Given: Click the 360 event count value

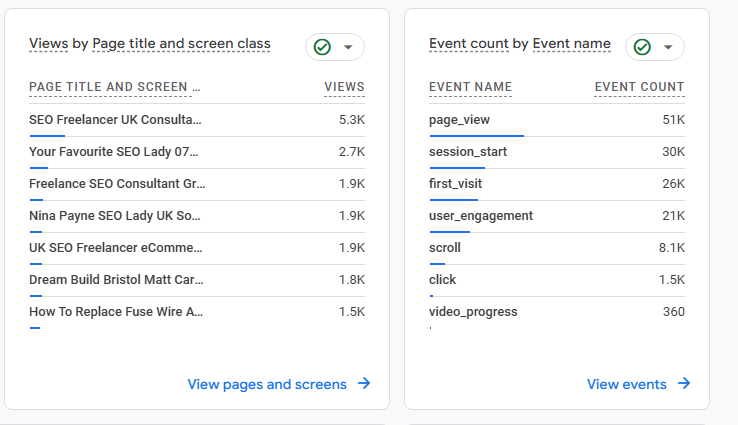Looking at the screenshot, I should [x=674, y=312].
